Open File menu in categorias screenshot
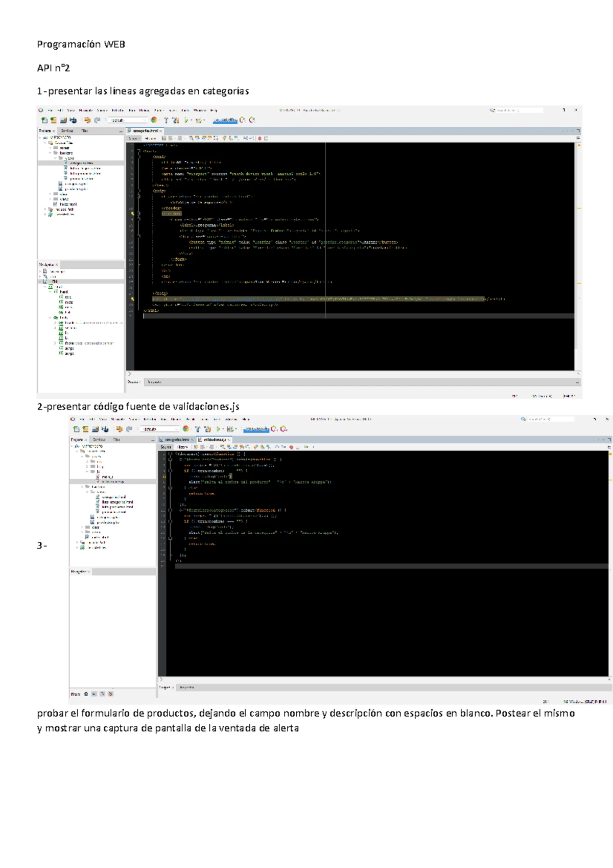613x868 pixels. [x=50, y=110]
